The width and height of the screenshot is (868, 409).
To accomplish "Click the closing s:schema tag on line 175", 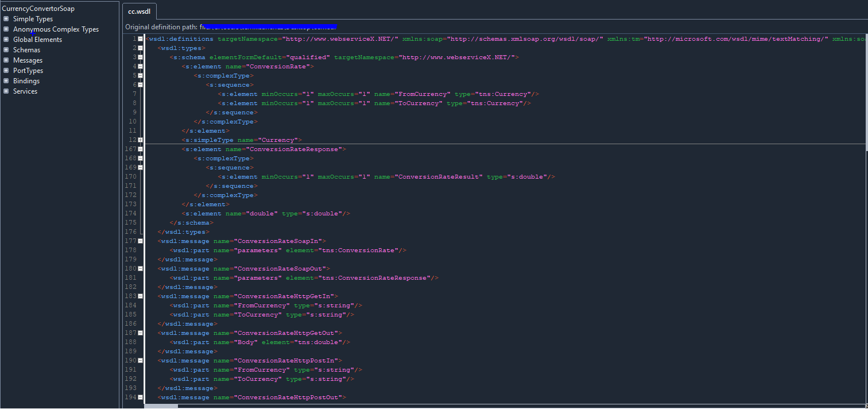I will point(192,223).
